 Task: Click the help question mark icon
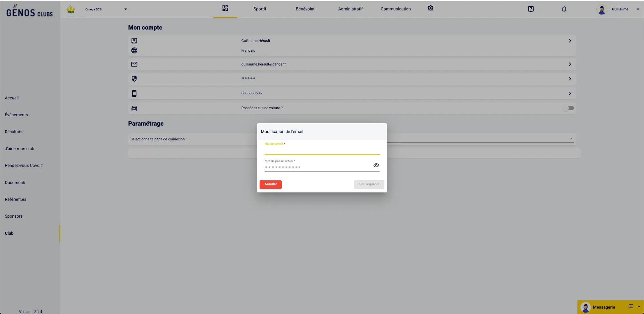click(531, 9)
